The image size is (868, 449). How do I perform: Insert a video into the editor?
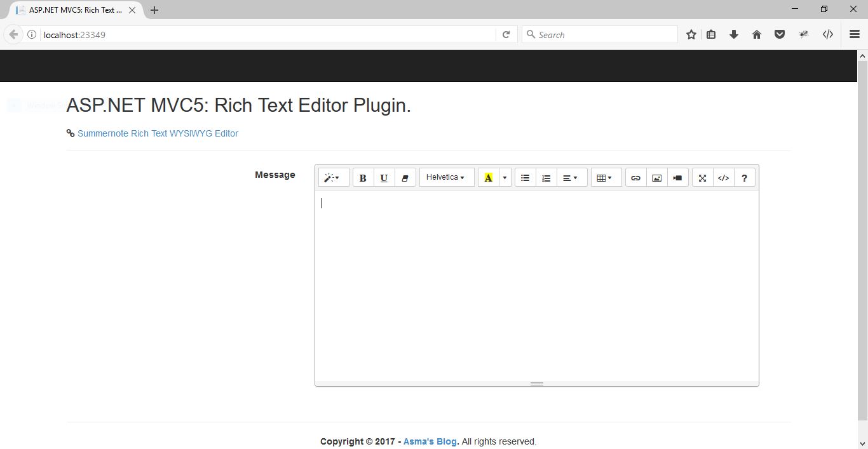point(677,177)
